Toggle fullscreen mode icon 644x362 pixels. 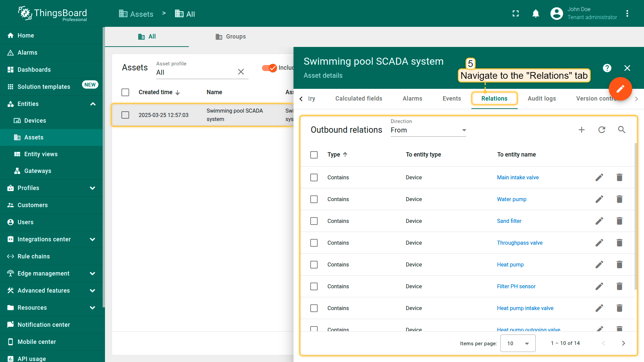point(516,14)
